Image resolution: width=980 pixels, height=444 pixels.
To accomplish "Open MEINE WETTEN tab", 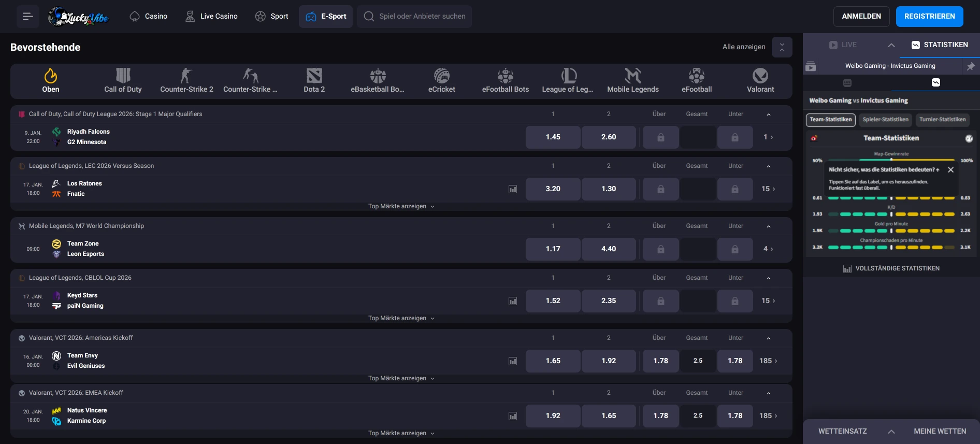I will tap(940, 432).
